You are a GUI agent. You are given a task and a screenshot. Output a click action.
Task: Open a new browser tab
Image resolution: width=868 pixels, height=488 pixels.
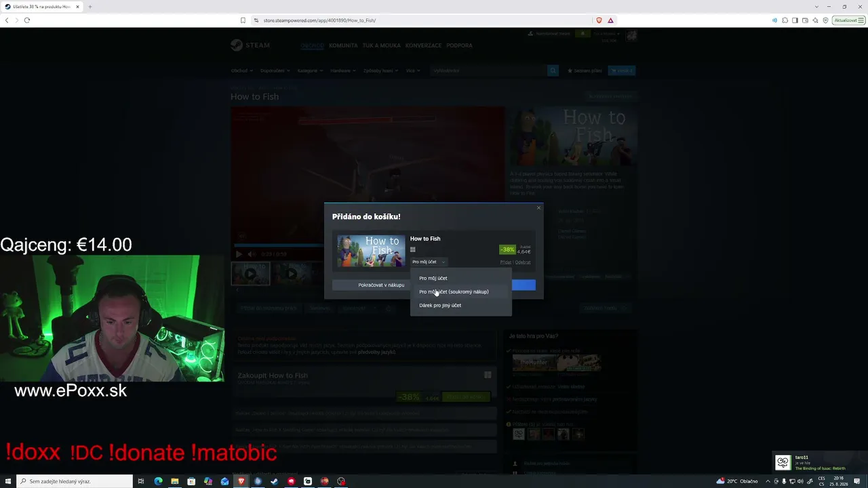90,7
